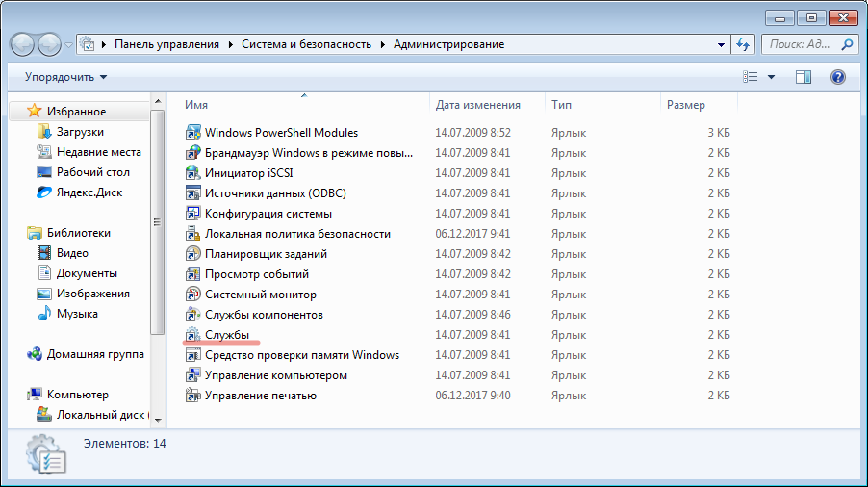Open the Видео library
The height and width of the screenshot is (487, 868).
tap(72, 253)
